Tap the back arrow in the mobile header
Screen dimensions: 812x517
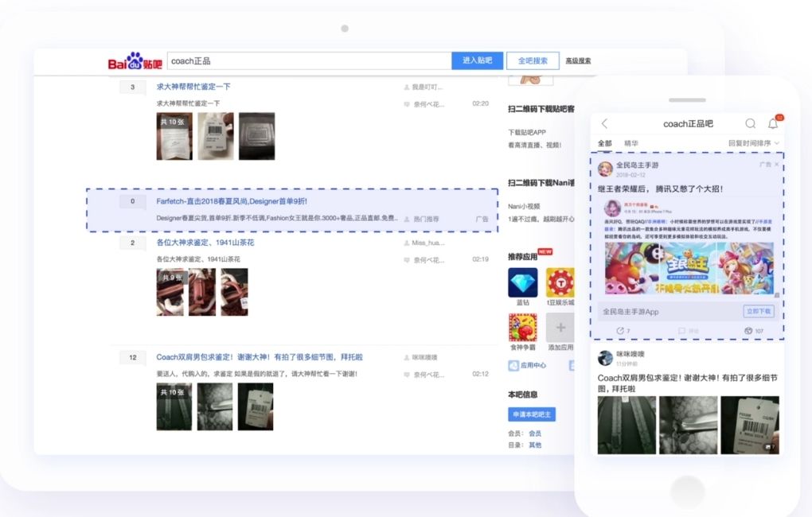(603, 123)
